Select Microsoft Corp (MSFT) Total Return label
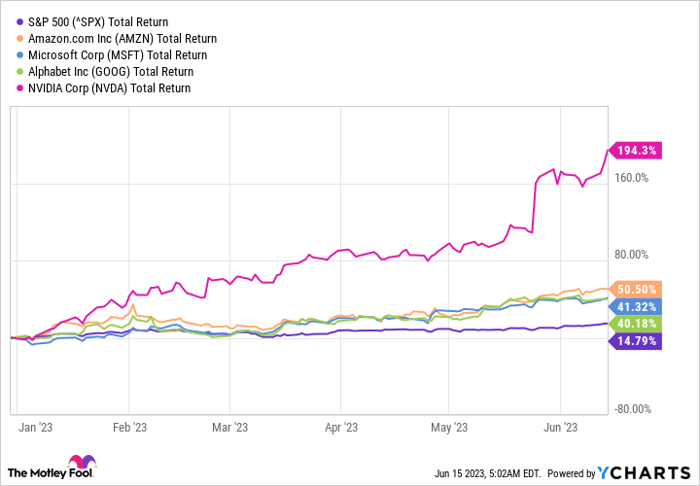This screenshot has width=700, height=486. click(117, 55)
